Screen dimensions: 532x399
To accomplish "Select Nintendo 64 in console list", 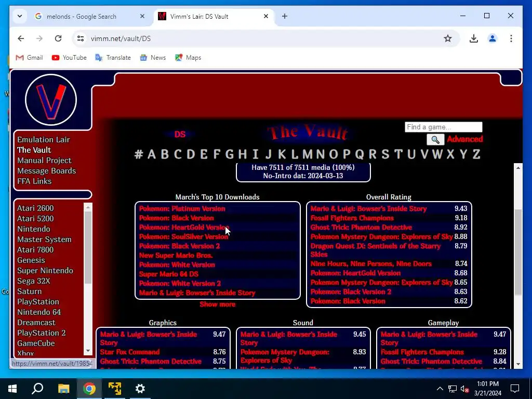I will click(39, 312).
